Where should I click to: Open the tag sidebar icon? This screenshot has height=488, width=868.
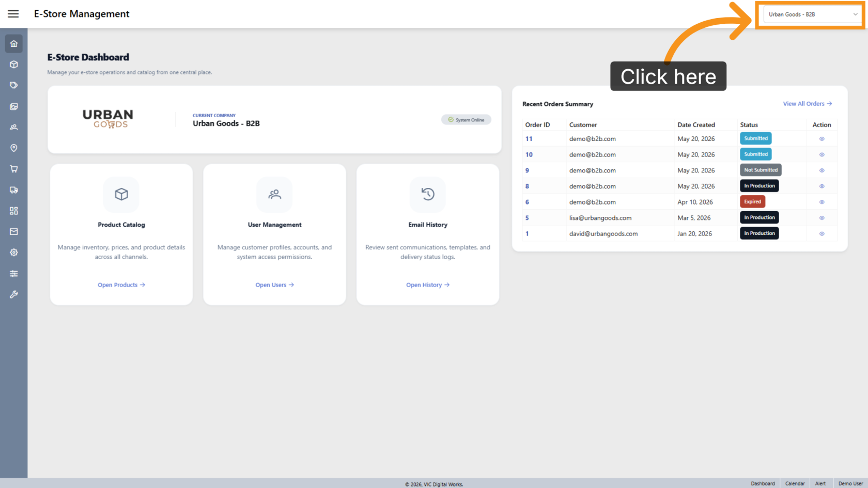click(x=14, y=85)
